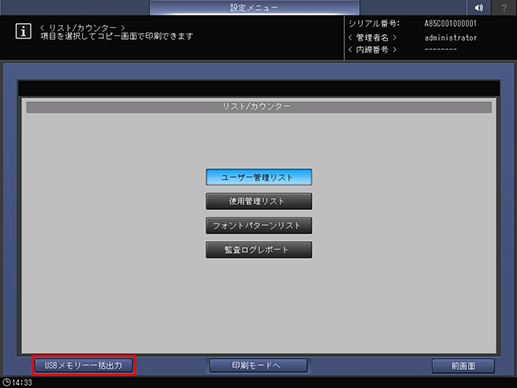
Task: Click the information 'i' icon
Action: (23, 32)
